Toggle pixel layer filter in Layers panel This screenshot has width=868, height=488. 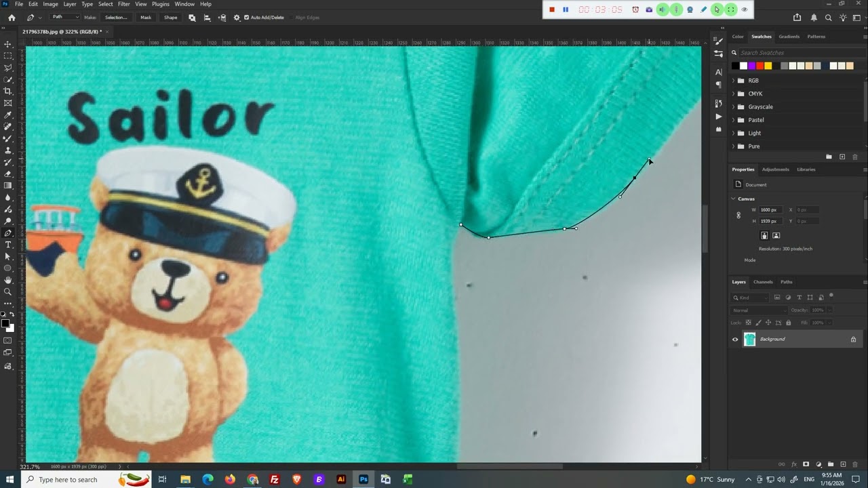tap(777, 298)
